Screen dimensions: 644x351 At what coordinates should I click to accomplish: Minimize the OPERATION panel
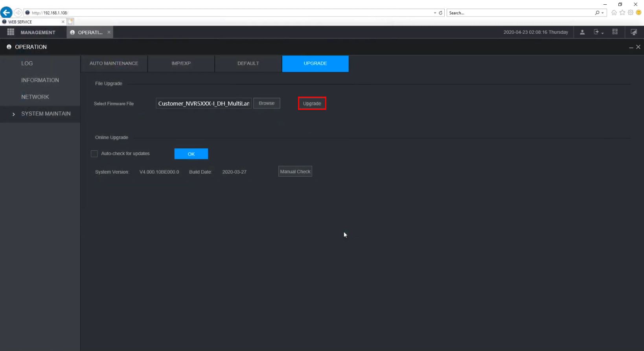coord(631,47)
